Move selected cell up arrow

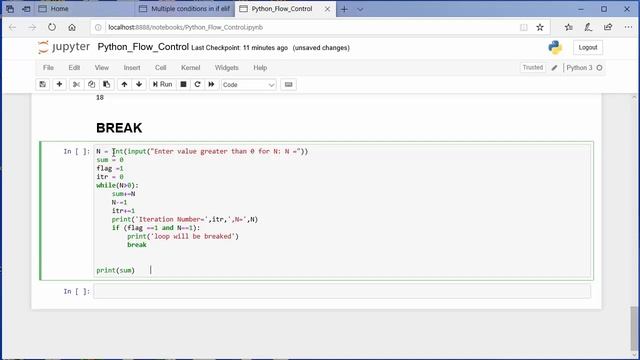click(124, 84)
